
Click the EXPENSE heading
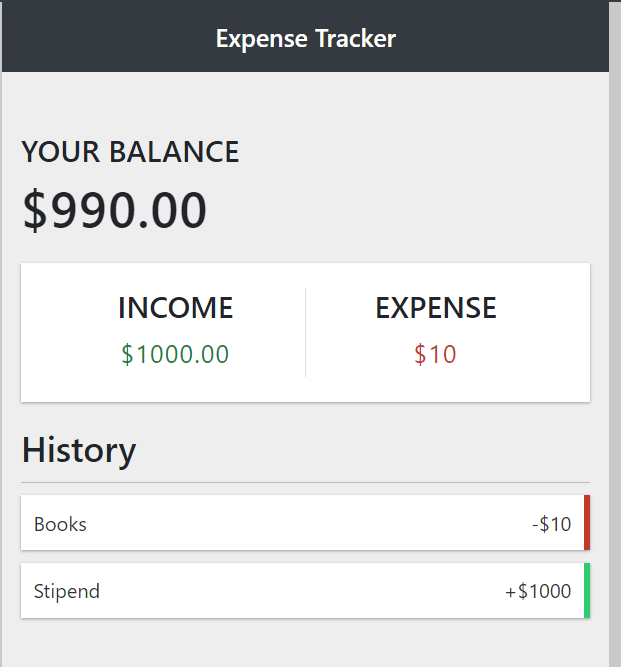436,308
